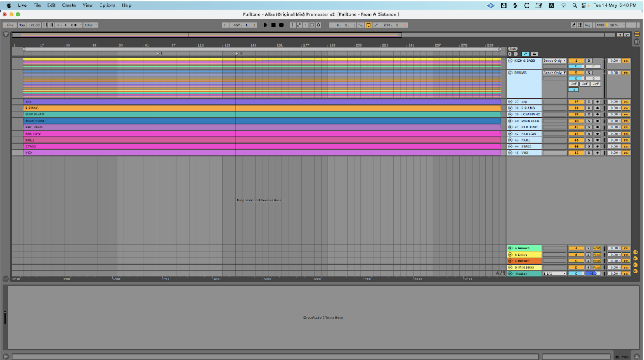The height and width of the screenshot is (360, 644).
Task: Enable the Draw Mode pencil icon
Action: pyautogui.click(x=574, y=25)
